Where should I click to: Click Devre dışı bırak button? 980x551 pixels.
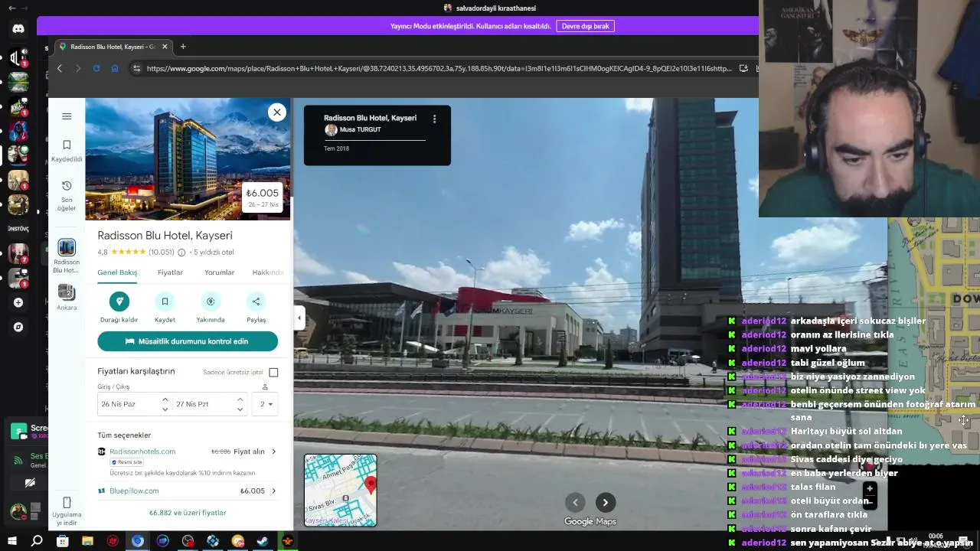coord(585,26)
